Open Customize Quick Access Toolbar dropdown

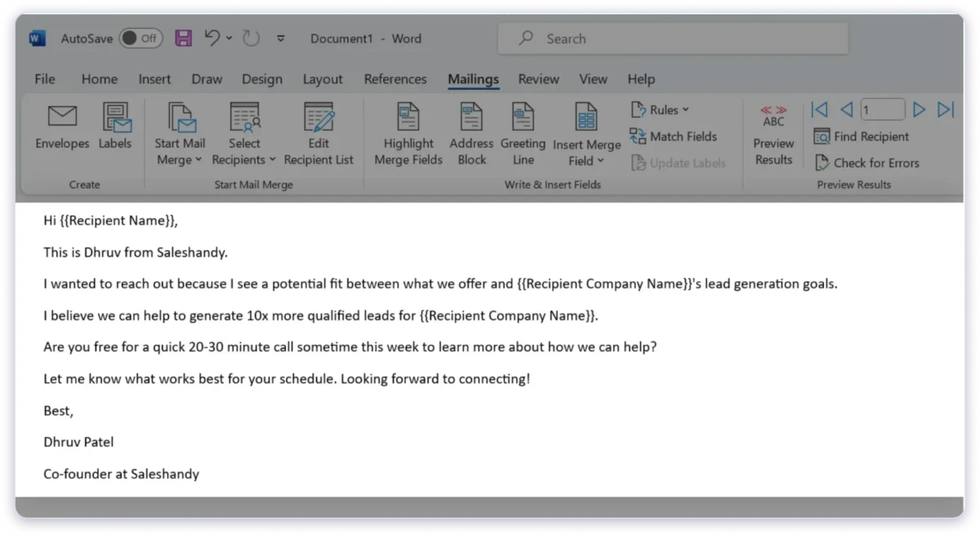(x=281, y=38)
